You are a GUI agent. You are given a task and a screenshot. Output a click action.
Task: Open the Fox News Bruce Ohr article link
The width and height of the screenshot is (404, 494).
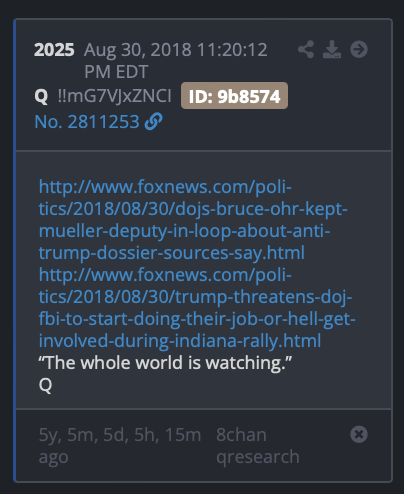[193, 220]
